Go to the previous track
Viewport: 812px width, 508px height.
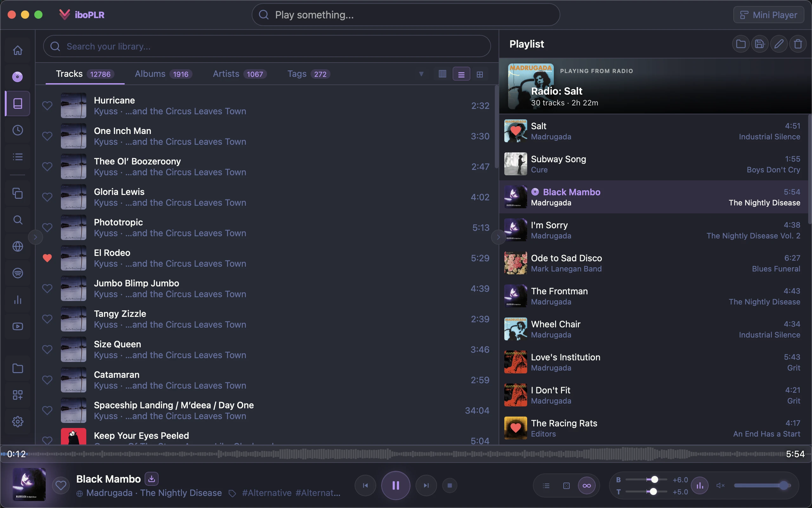coord(365,485)
